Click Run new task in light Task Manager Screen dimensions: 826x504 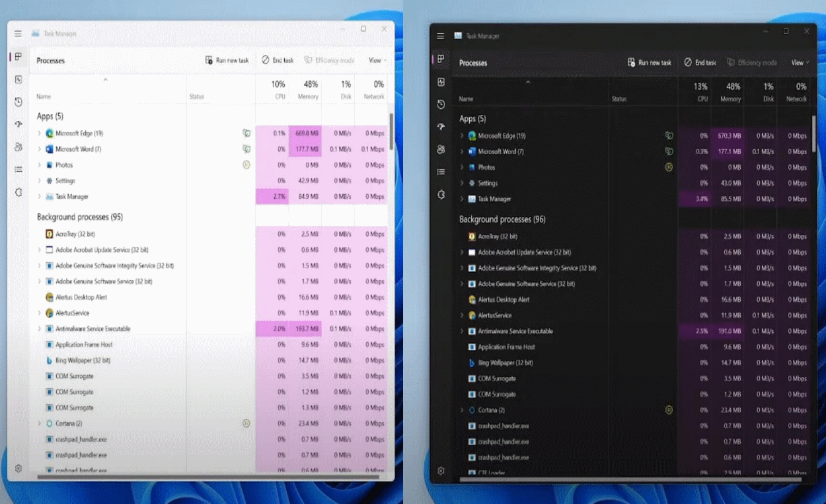(x=227, y=60)
